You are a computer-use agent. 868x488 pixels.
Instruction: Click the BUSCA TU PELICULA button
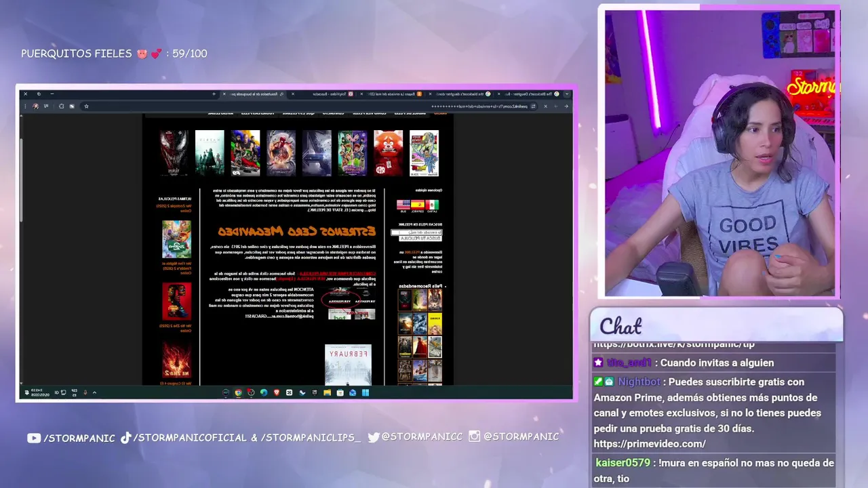420,239
